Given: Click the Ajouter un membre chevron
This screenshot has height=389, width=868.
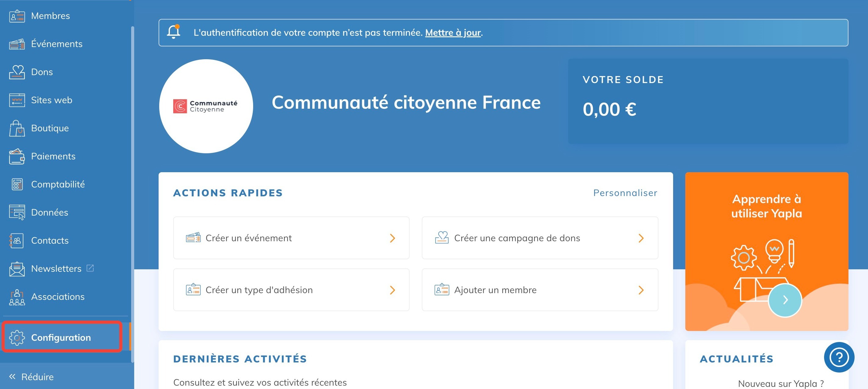Looking at the screenshot, I should click(x=641, y=290).
